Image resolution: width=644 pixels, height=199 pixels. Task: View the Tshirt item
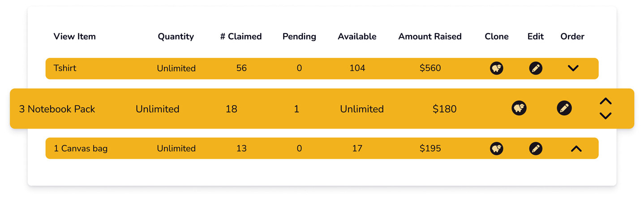pyautogui.click(x=65, y=68)
